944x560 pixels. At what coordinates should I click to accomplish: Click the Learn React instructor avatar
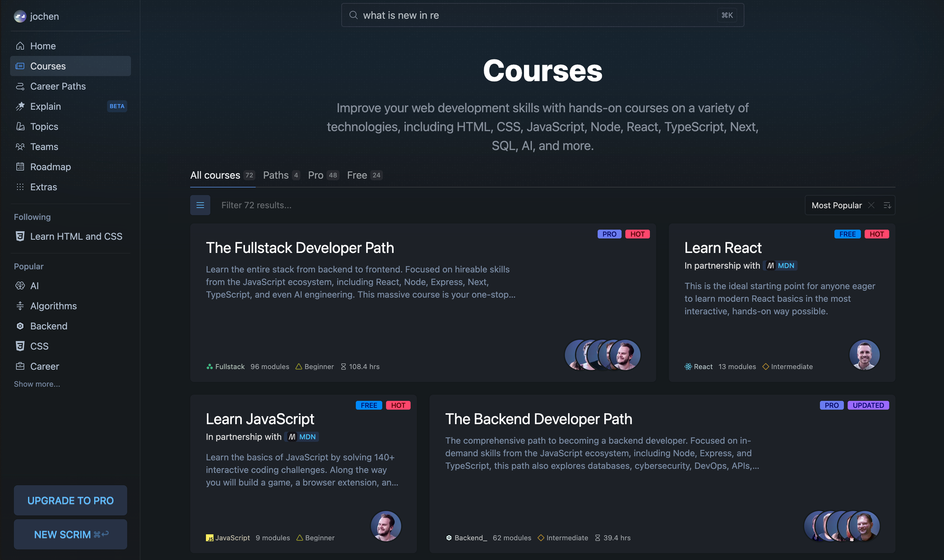(864, 355)
